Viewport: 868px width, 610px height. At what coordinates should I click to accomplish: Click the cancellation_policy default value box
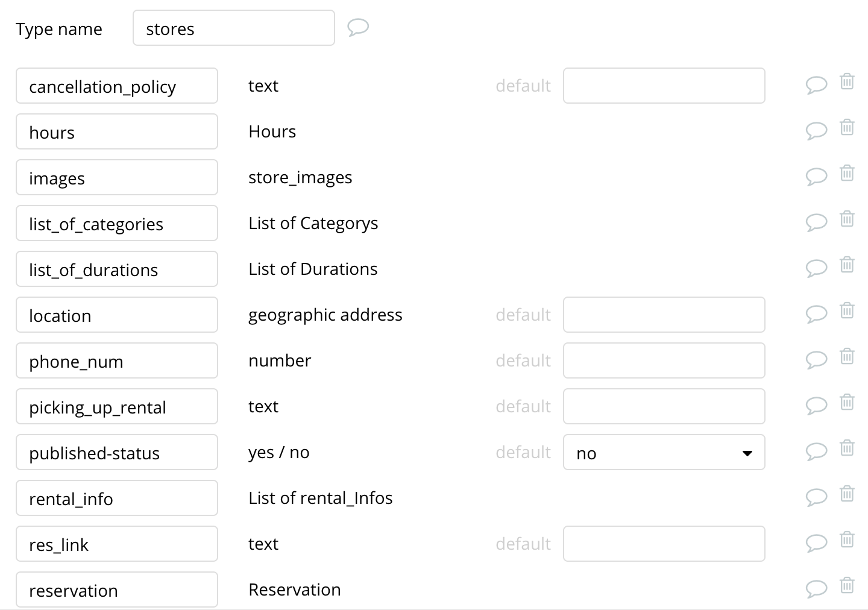(664, 86)
